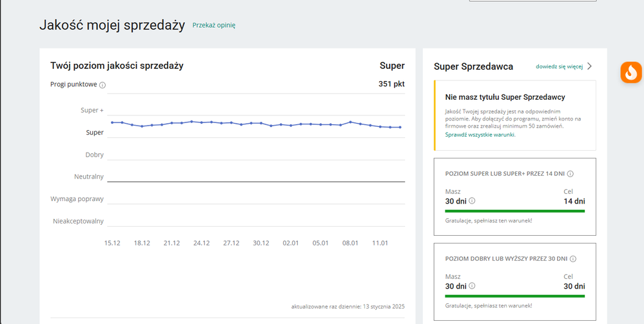Click info icon beside Poziom Dobry lub wyższy heading

pos(573,259)
